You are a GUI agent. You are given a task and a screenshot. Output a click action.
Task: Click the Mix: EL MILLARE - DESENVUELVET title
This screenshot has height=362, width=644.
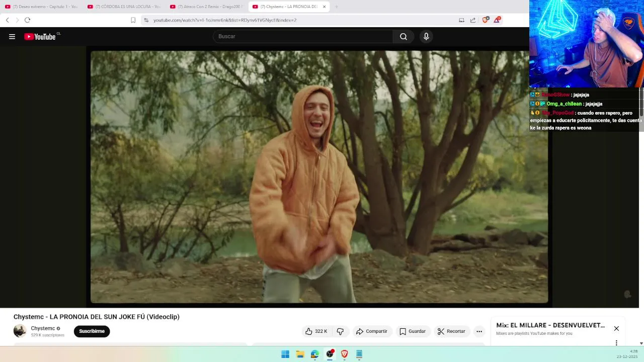(550, 325)
